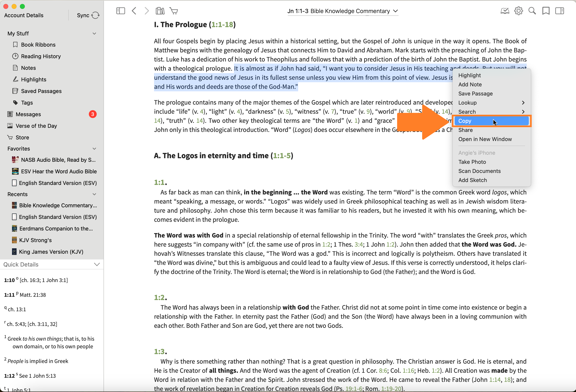
Task: Choose Add Sketch from context menu
Action: (x=492, y=180)
